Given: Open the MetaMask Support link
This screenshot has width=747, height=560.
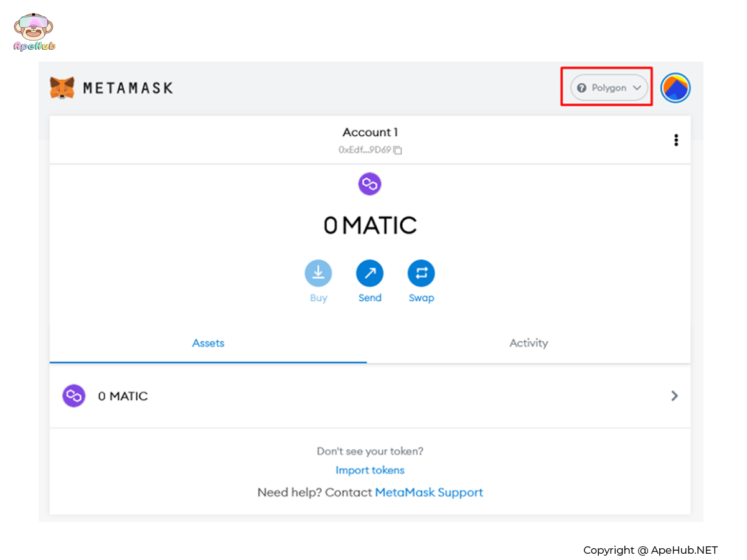Looking at the screenshot, I should tap(429, 492).
